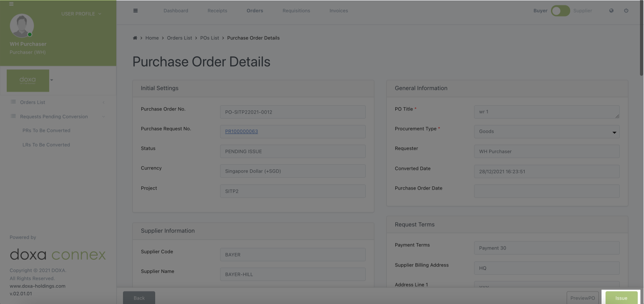Viewport: 644px width, 304px height.
Task: Open the Requisitions menu
Action: (296, 11)
